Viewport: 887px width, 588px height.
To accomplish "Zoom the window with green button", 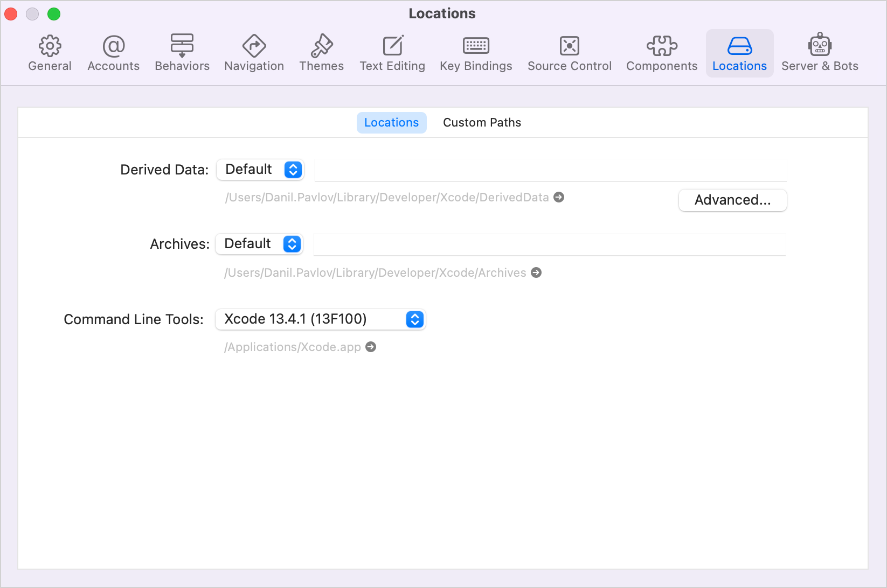I will (54, 14).
